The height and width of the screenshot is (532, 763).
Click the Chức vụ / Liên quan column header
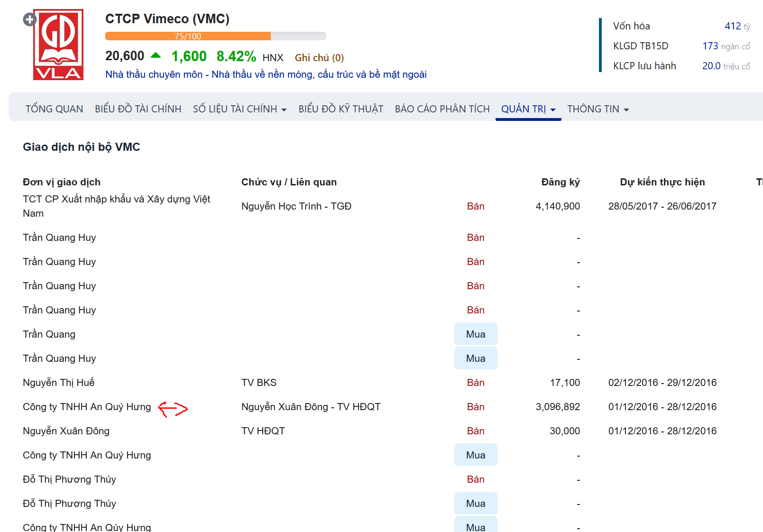coord(289,182)
